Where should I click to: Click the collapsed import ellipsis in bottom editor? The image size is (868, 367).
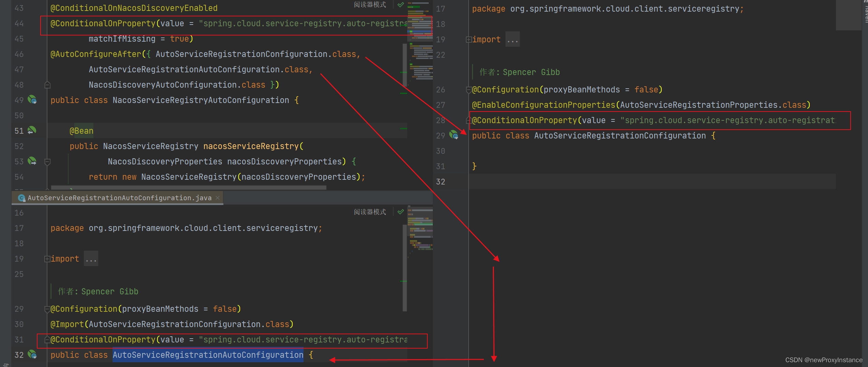point(91,259)
